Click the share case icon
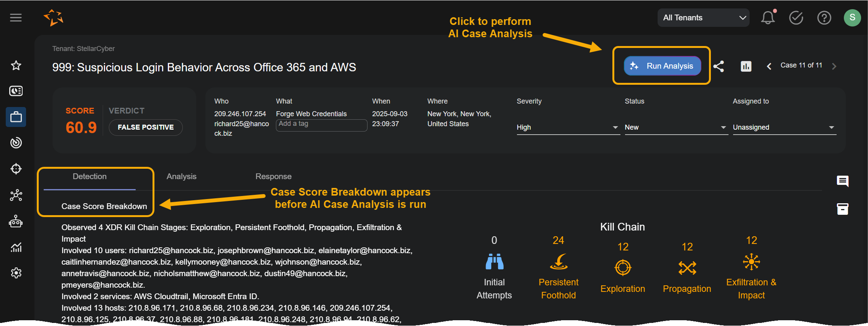This screenshot has height=326, width=868. [719, 66]
